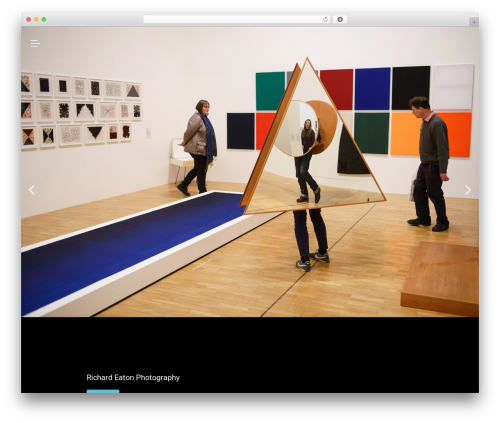Go to next slide arrow
Image resolution: width=500 pixels, height=423 pixels.
pos(468,190)
